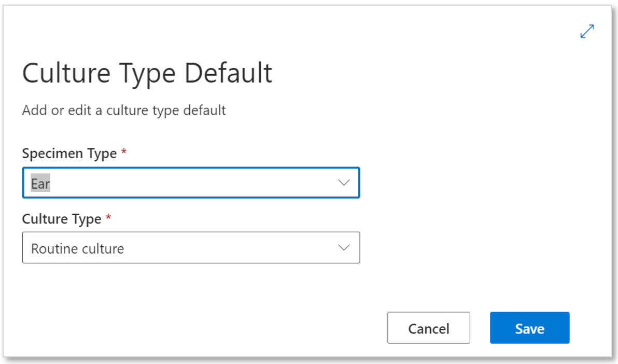The width and height of the screenshot is (618, 364).
Task: Click the 'Specimen Type' field label
Action: coord(69,153)
